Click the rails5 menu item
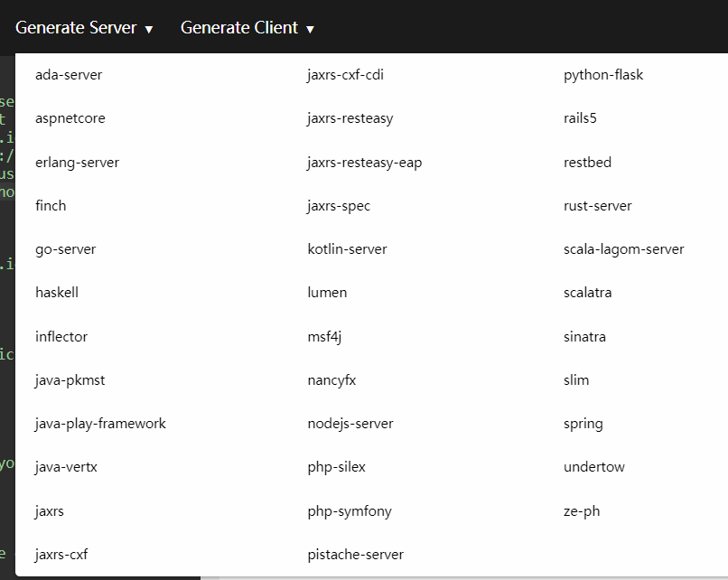The height and width of the screenshot is (580, 728). click(x=580, y=118)
